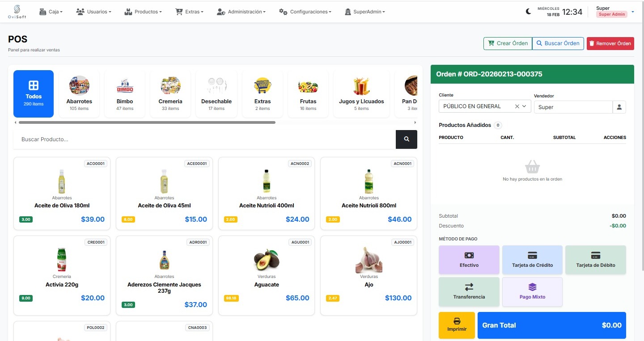Screen dimensions: 644x341
Task: Select Tarjeta de Débito payment
Action: tap(595, 260)
